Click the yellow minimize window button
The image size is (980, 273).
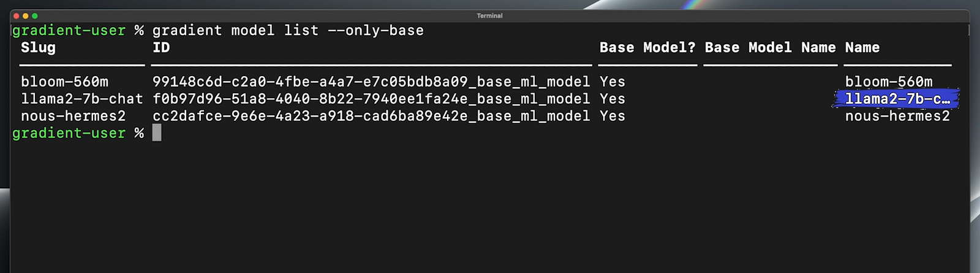tap(26, 16)
